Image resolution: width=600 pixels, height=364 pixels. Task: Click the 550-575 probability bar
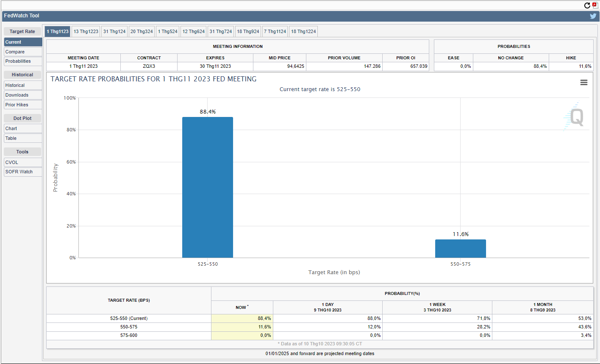(460, 248)
